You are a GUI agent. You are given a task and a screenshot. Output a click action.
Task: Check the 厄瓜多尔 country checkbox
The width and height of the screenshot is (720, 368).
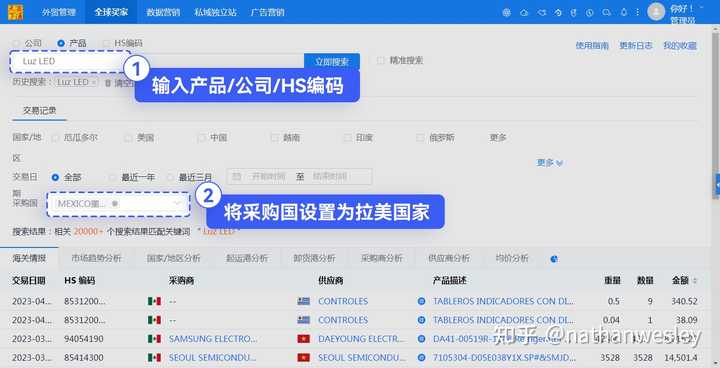(55, 137)
